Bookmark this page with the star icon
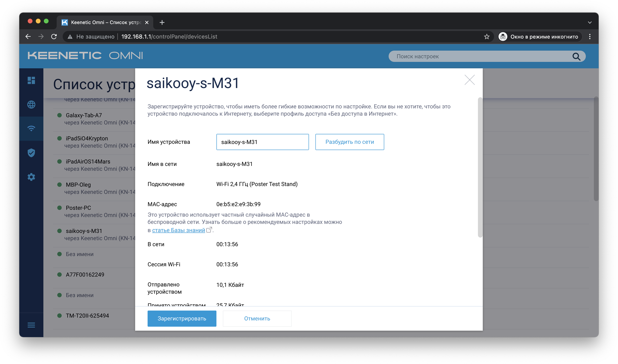 (487, 37)
